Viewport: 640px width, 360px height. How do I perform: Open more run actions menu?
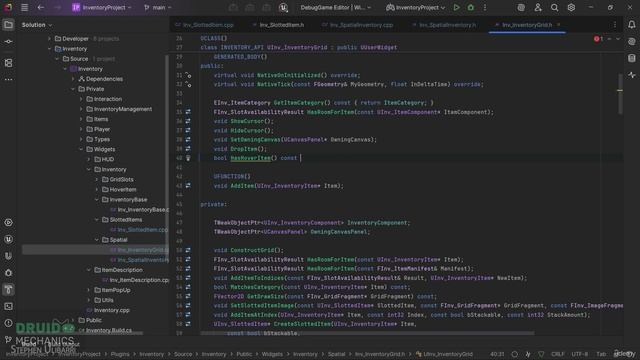[x=485, y=7]
